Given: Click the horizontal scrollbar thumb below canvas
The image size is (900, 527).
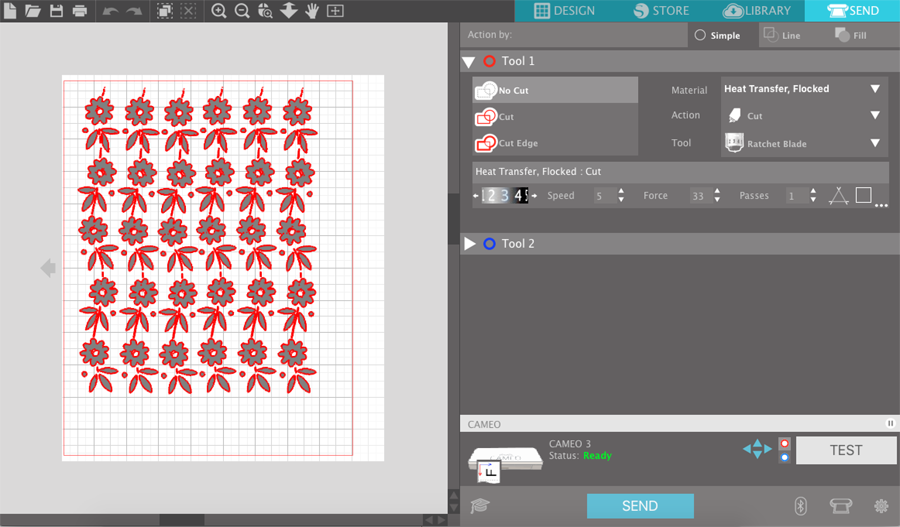Looking at the screenshot, I should click(x=181, y=520).
